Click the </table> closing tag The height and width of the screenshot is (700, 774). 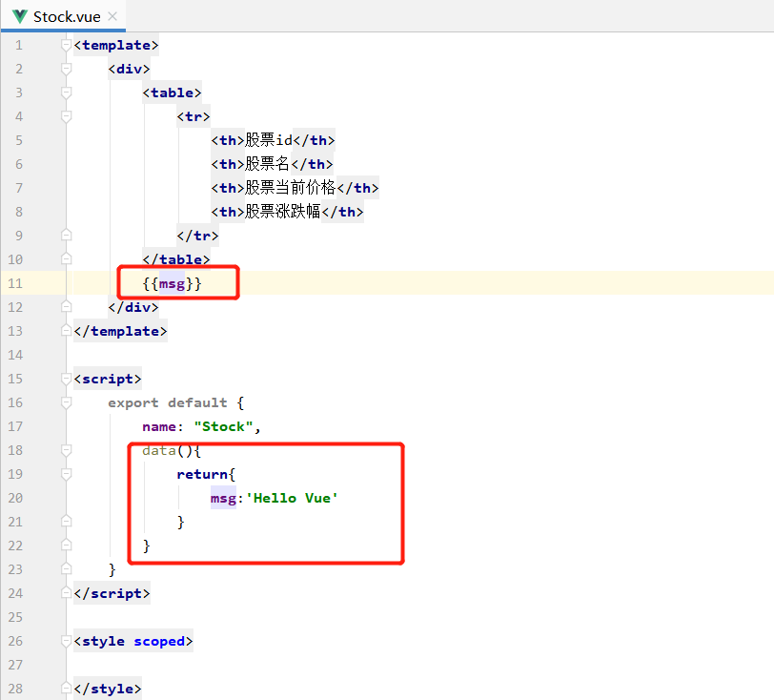tap(176, 259)
